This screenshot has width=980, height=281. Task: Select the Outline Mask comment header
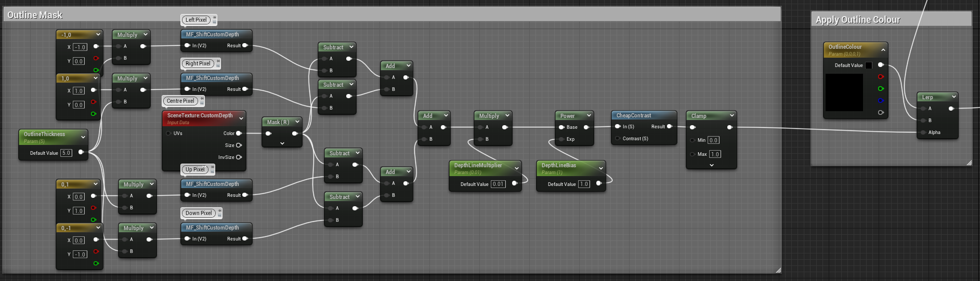(391, 15)
